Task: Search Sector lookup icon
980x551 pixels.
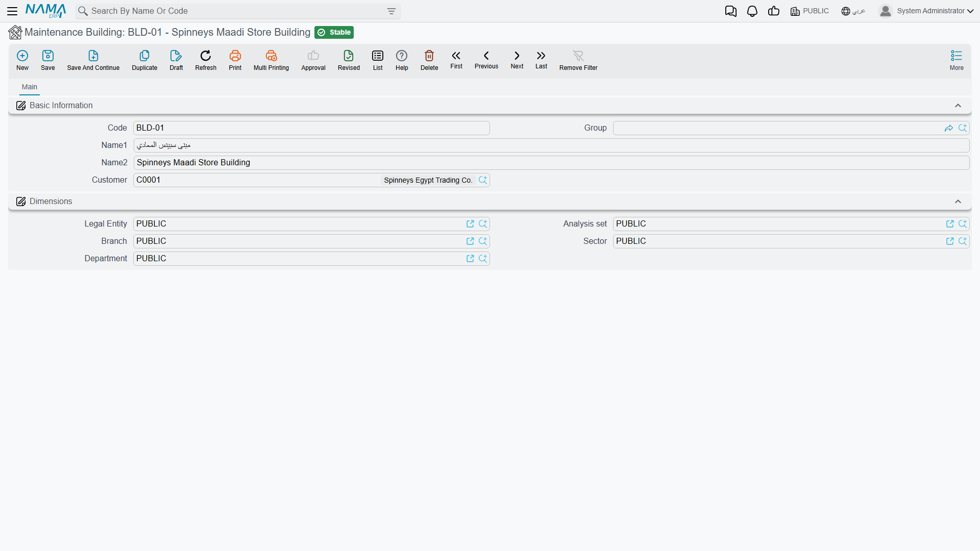Action: coord(963,241)
